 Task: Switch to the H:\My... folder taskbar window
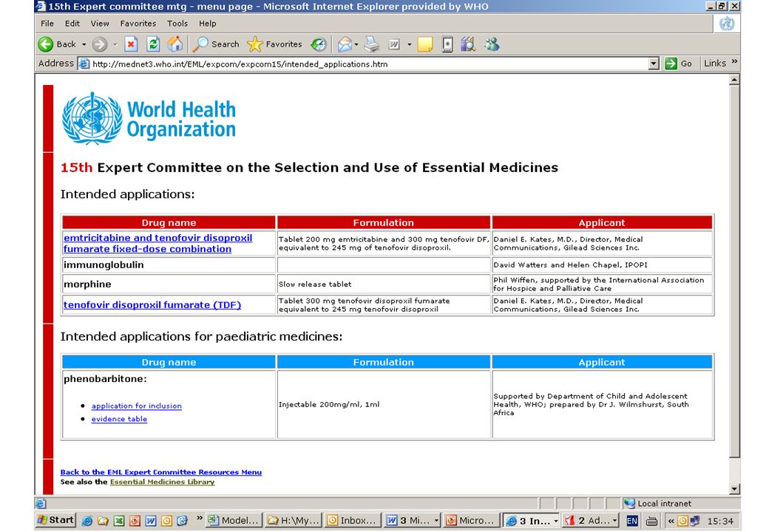294,520
